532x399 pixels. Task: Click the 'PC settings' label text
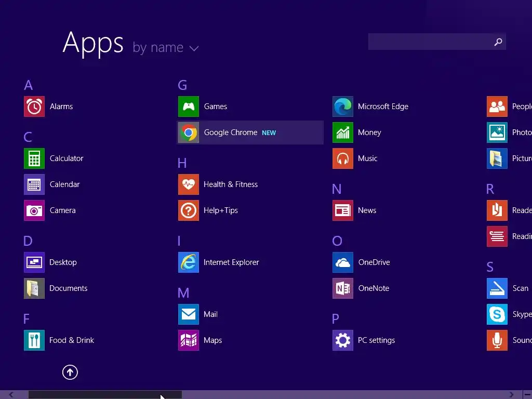click(376, 340)
